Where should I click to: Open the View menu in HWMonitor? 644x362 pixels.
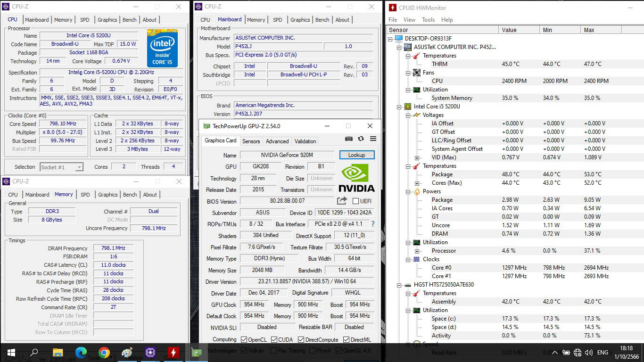(409, 20)
